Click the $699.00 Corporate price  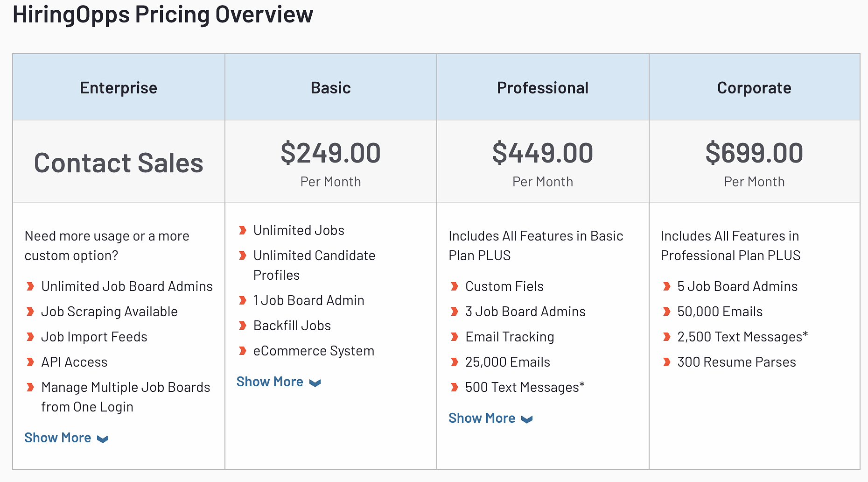point(754,153)
